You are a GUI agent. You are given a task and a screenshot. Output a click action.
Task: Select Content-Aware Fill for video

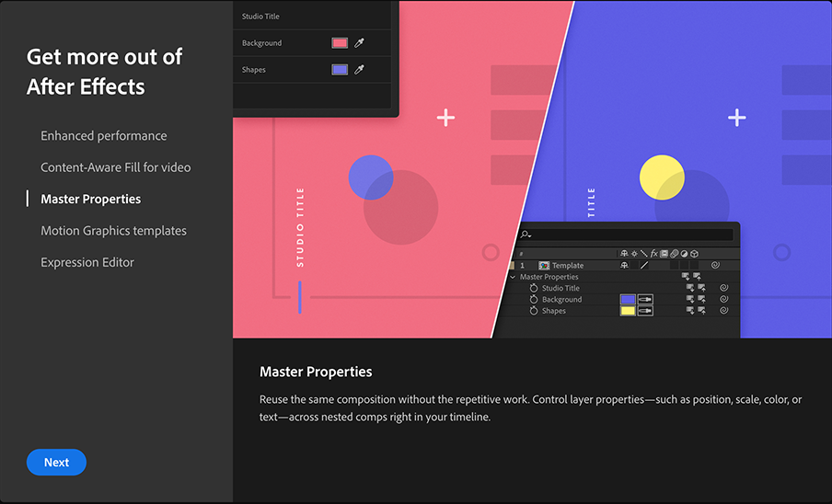point(116,167)
